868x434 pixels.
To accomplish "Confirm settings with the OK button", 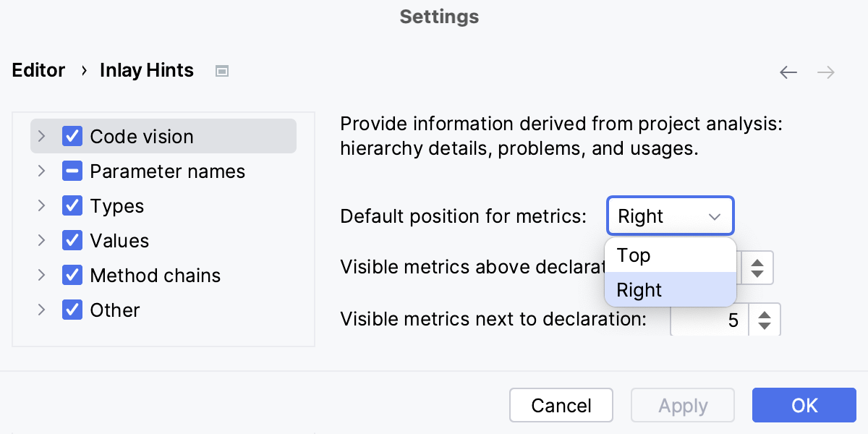I will click(804, 405).
